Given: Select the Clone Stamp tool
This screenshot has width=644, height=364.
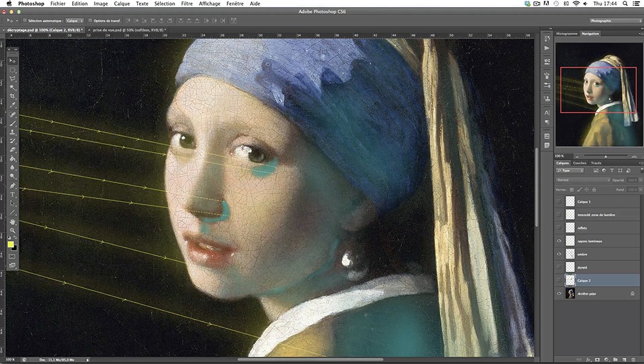Looking at the screenshot, I should [12, 132].
